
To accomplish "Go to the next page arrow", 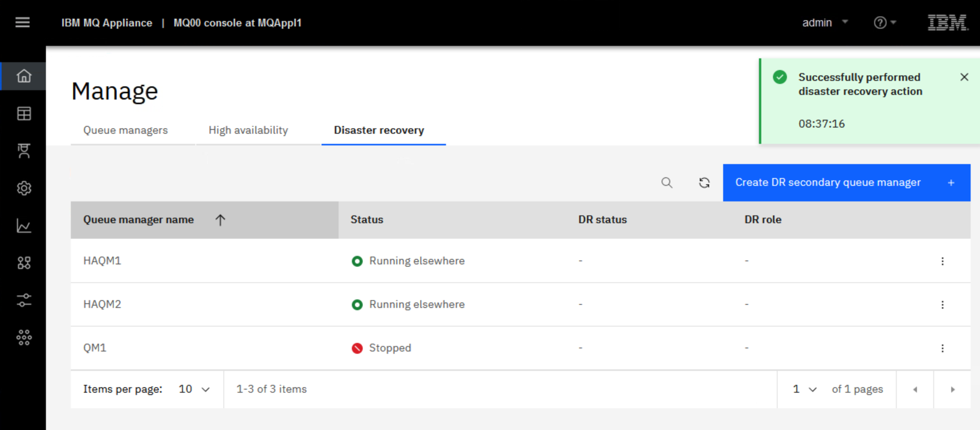I will tap(952, 389).
